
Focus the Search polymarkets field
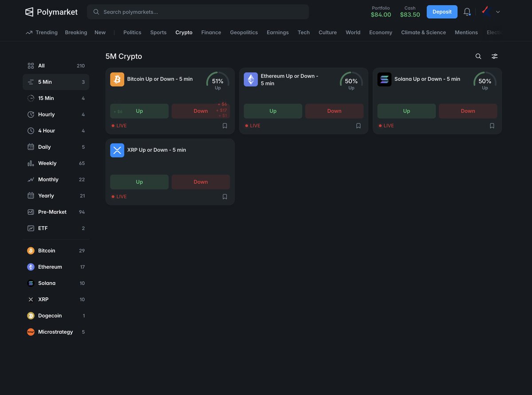[x=198, y=12]
